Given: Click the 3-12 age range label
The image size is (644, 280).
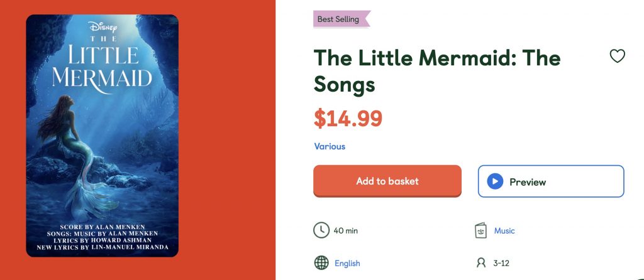Looking at the screenshot, I should click(501, 263).
